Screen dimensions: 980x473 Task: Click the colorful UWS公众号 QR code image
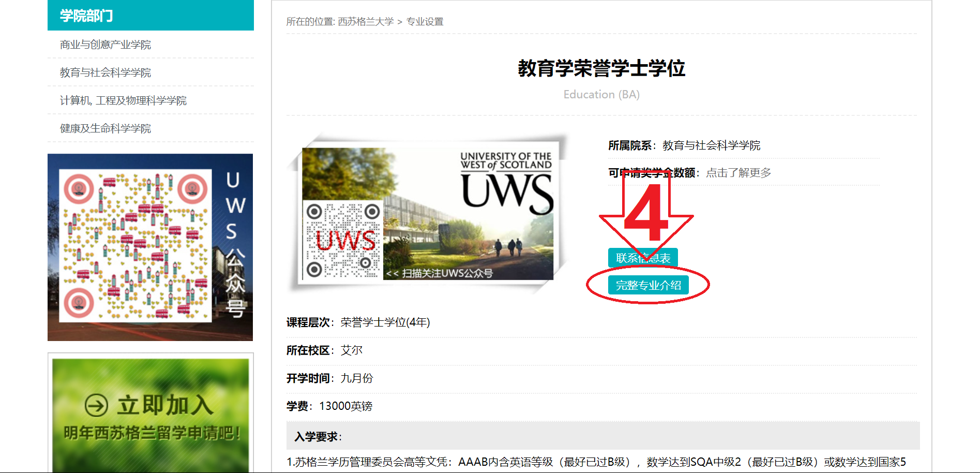tap(135, 246)
